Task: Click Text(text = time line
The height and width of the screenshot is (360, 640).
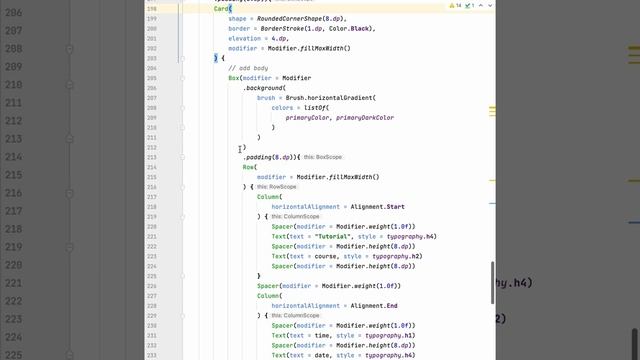Action: point(300,336)
